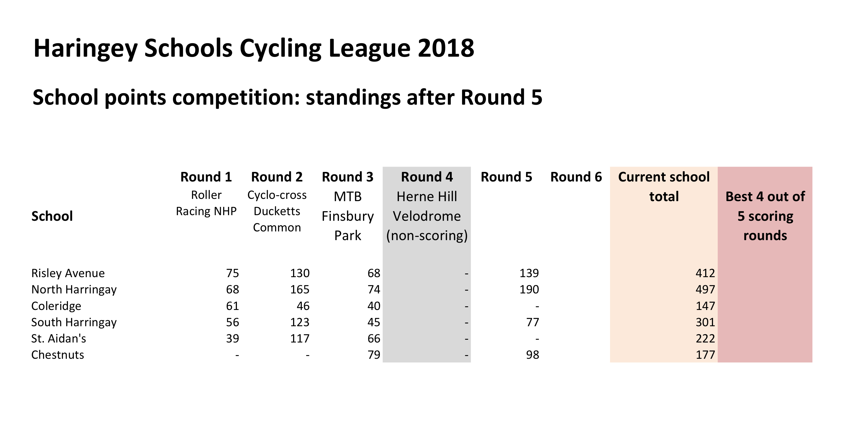Viewport: 868px width, 430px height.
Task: Click the Round 2 column header
Action: click(x=277, y=177)
